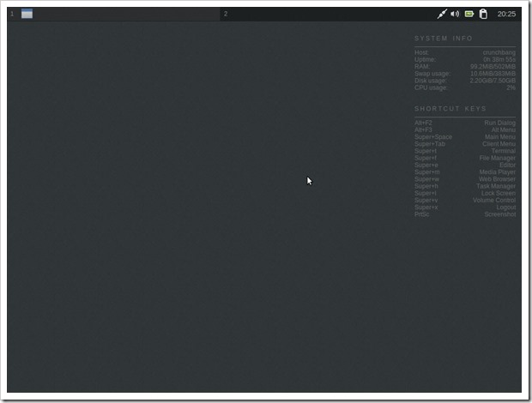
Task: Click the Host value crunchbang
Action: point(499,52)
